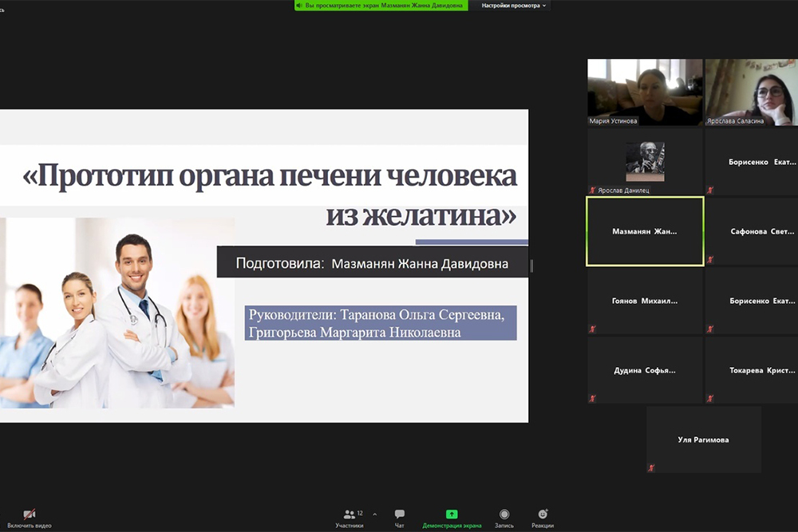798x532 pixels.
Task: Click the muted mic icon on Дудина Софья tile
Action: click(x=592, y=398)
